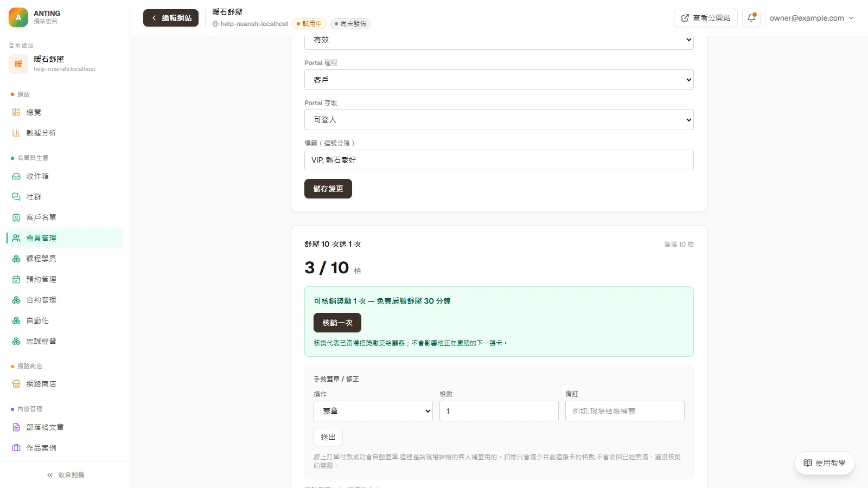Viewport: 868px width, 488px height.
Task: Click the 核銷一次 redeem button
Action: pos(337,323)
